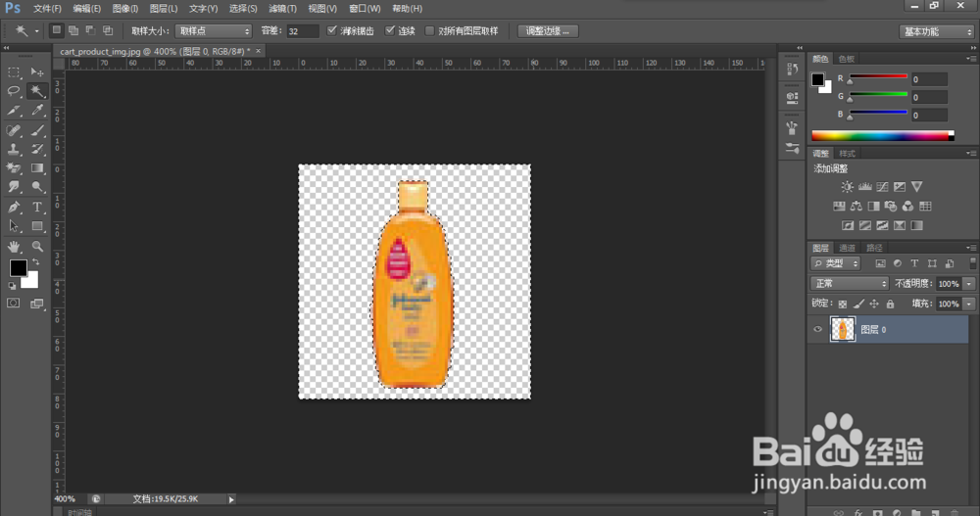The height and width of the screenshot is (516, 980).
Task: Close the cart_product_img.jpg document tab
Action: (x=258, y=51)
